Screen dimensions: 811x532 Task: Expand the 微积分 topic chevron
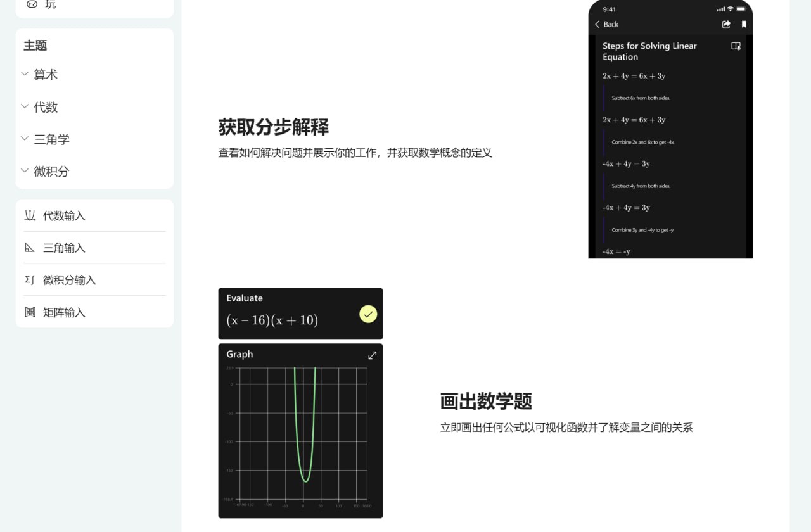point(25,171)
